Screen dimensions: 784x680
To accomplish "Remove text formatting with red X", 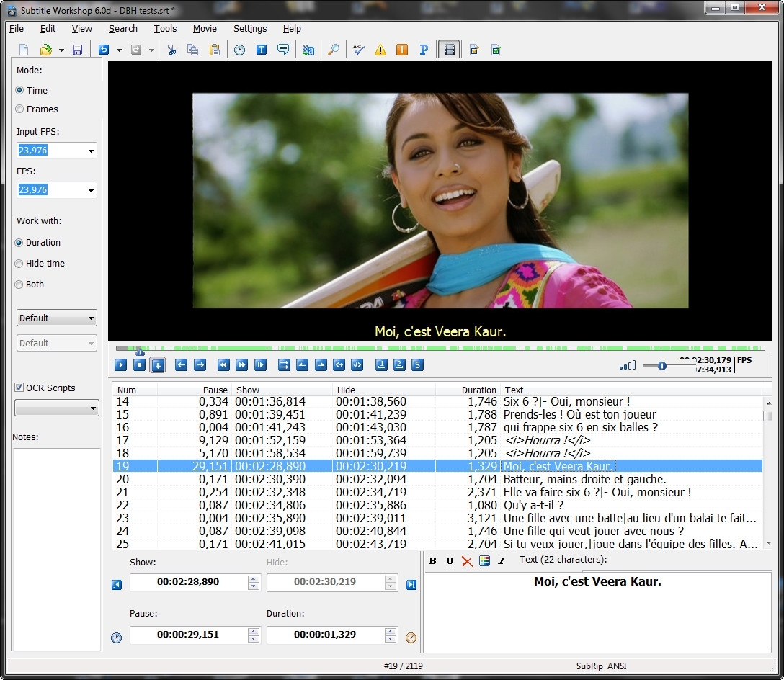I will coord(467,561).
